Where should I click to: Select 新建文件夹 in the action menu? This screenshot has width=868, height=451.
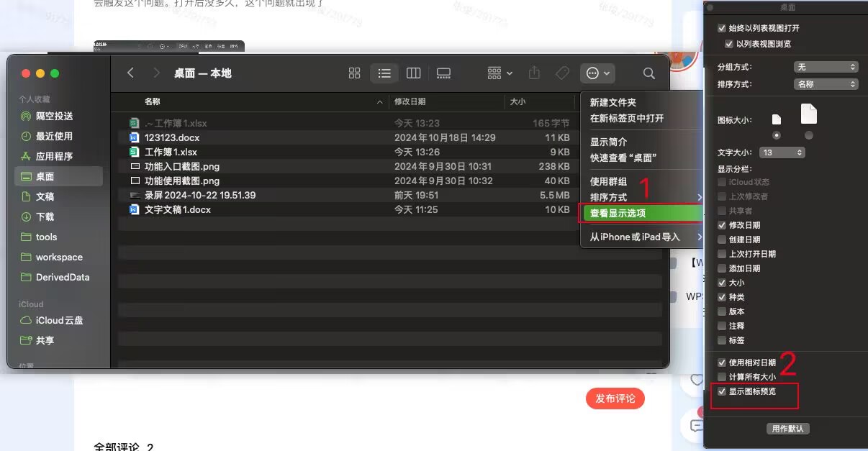612,102
